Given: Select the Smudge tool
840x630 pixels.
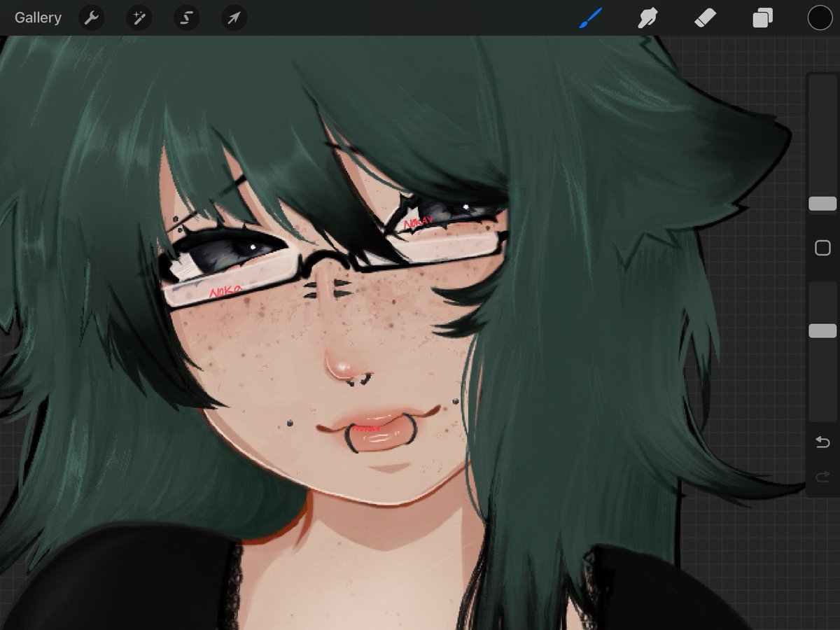Looking at the screenshot, I should (648, 17).
